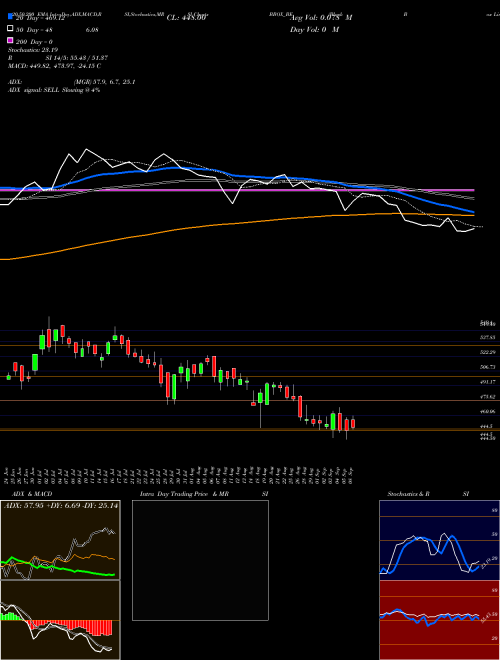The height and width of the screenshot is (660, 500).
Task: Click the last red candlestick on the chart
Action: click(x=353, y=423)
